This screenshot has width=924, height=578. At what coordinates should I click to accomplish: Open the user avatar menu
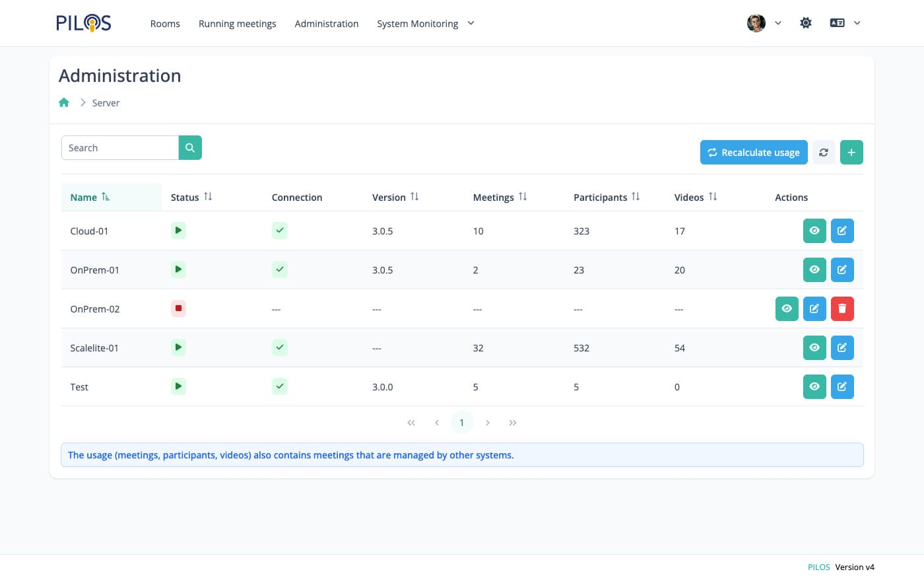point(764,23)
